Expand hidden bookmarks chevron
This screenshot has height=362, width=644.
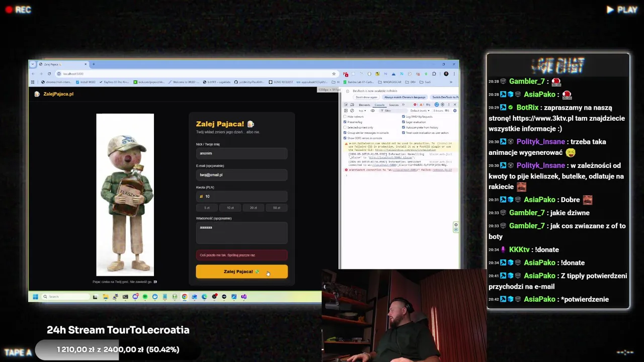tap(451, 82)
